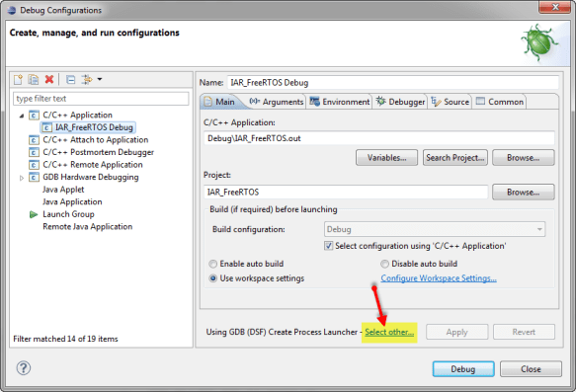Click the Variables... button
The image size is (576, 392).
387,158
